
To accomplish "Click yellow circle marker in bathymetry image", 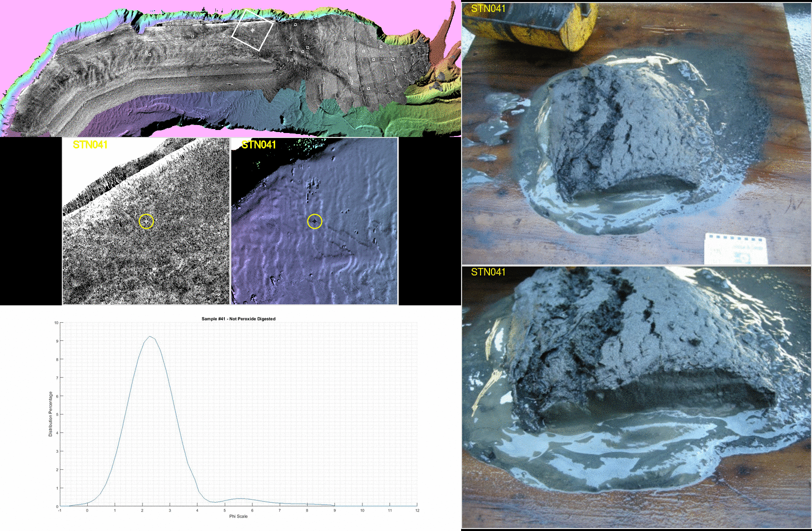I will coord(315,221).
